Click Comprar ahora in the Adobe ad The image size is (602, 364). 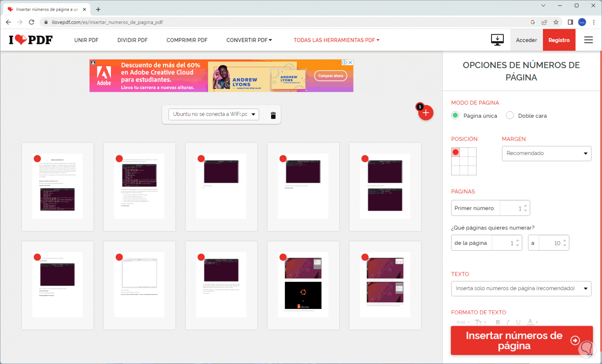tap(331, 76)
